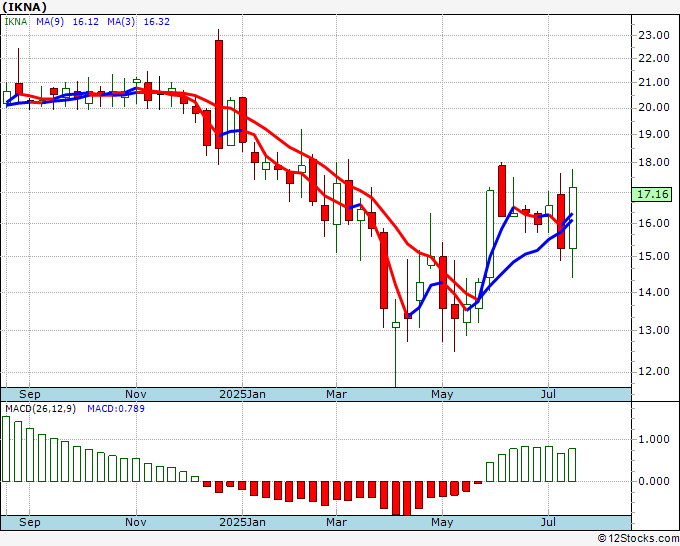
Task: Click the (IKNA) chart title
Action: [24, 7]
